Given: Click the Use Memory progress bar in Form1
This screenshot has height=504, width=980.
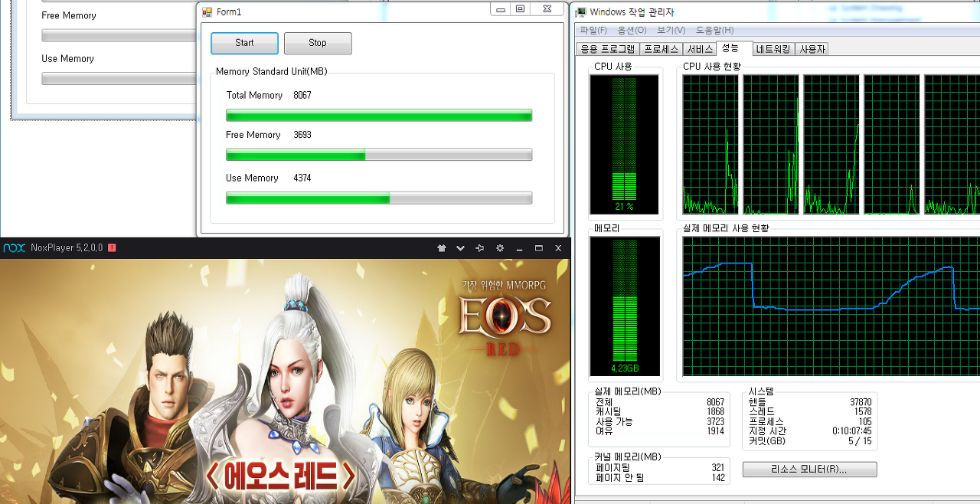Looking at the screenshot, I should 379,198.
